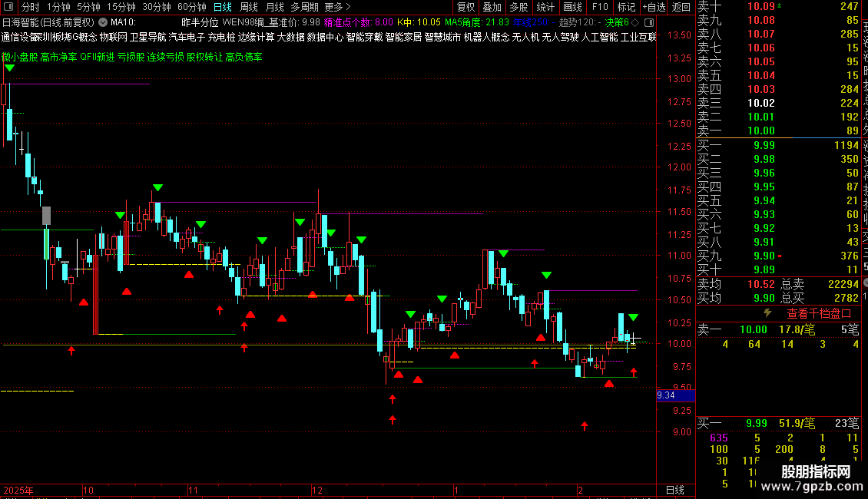
Task: Open the dropdown arrow beside 日海智能 title
Action: [x=103, y=22]
